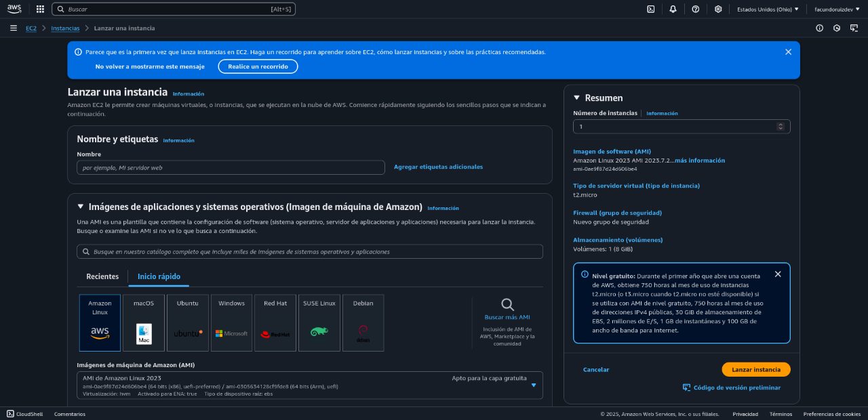Switch to the Recientes tab
Viewport: 868px width, 420px height.
[102, 276]
